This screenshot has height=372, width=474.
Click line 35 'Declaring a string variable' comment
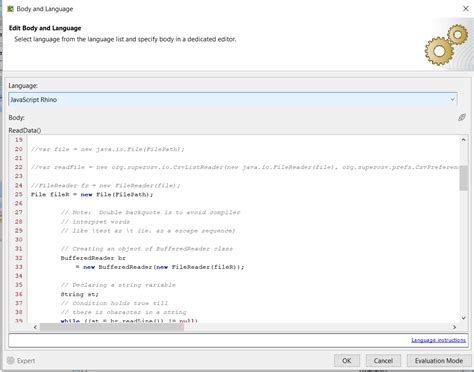118,285
